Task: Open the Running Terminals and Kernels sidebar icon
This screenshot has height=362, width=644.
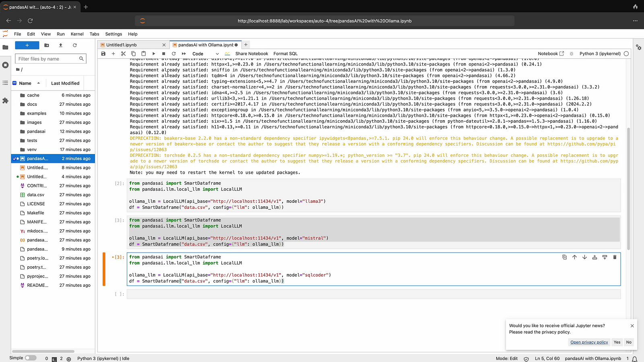Action: tap(5, 65)
